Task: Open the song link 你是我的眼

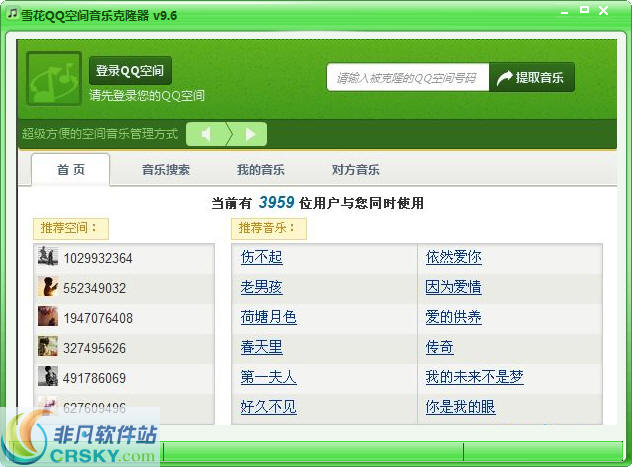Action: pyautogui.click(x=460, y=407)
